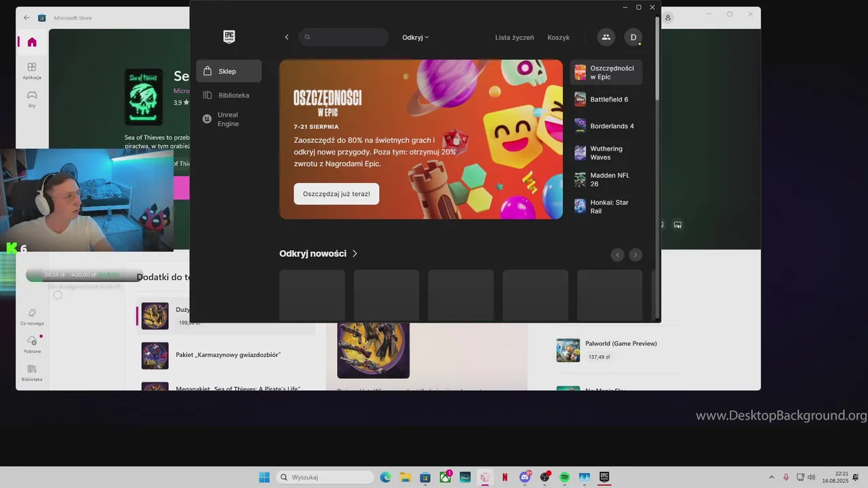This screenshot has height=488, width=868.
Task: Select Oszczędności w Epic carousel item
Action: [x=606, y=73]
